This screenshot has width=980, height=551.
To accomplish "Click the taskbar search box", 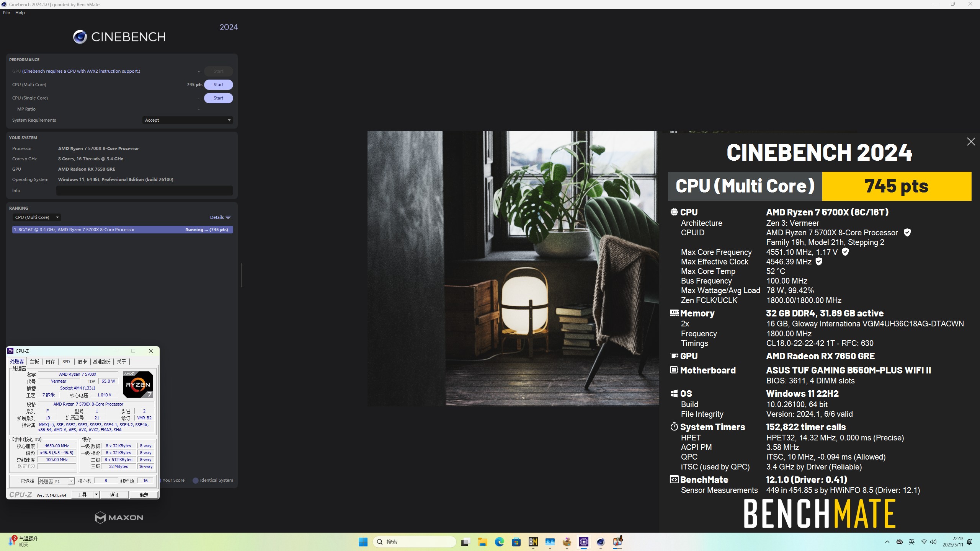I will pyautogui.click(x=415, y=542).
